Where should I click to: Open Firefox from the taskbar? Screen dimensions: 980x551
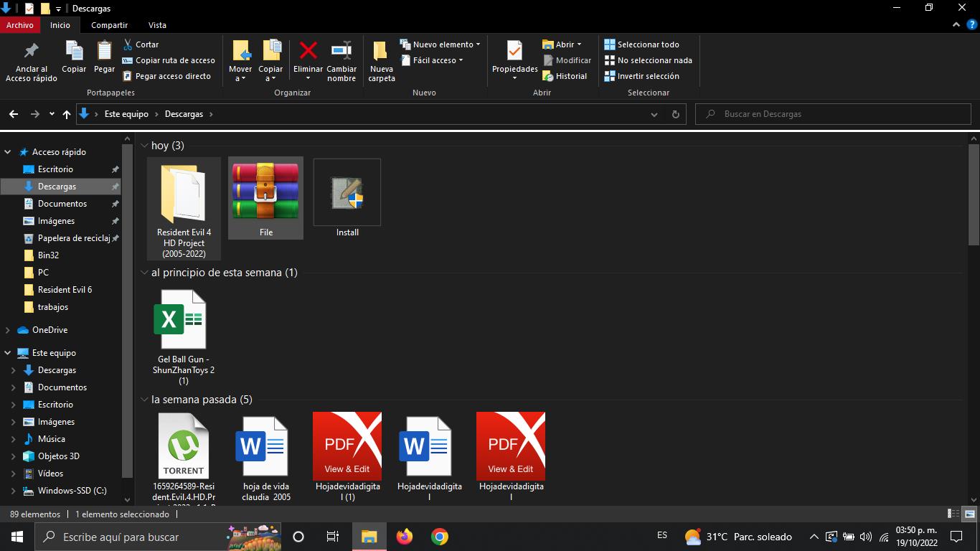(x=405, y=537)
